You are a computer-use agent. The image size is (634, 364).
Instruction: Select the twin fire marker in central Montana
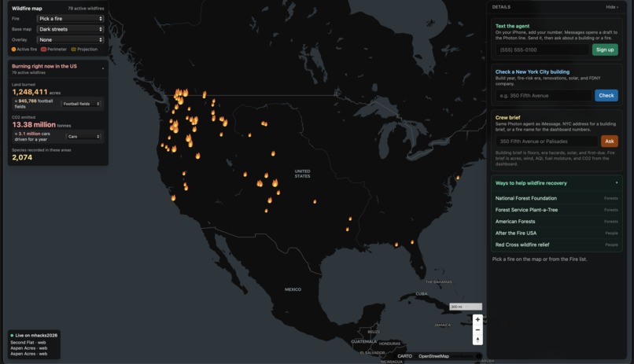pyautogui.click(x=264, y=123)
